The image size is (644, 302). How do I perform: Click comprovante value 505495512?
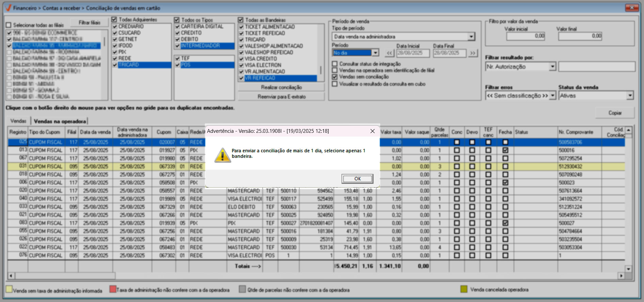click(x=570, y=215)
